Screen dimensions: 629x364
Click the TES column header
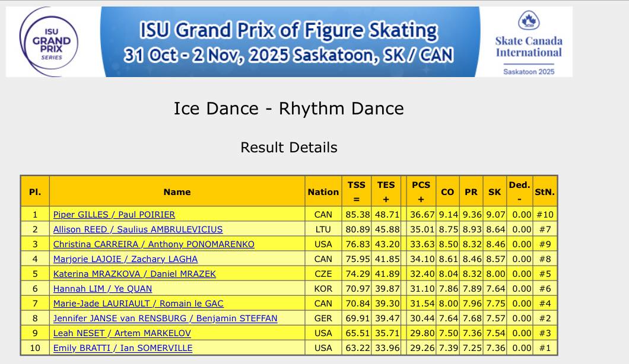click(386, 191)
